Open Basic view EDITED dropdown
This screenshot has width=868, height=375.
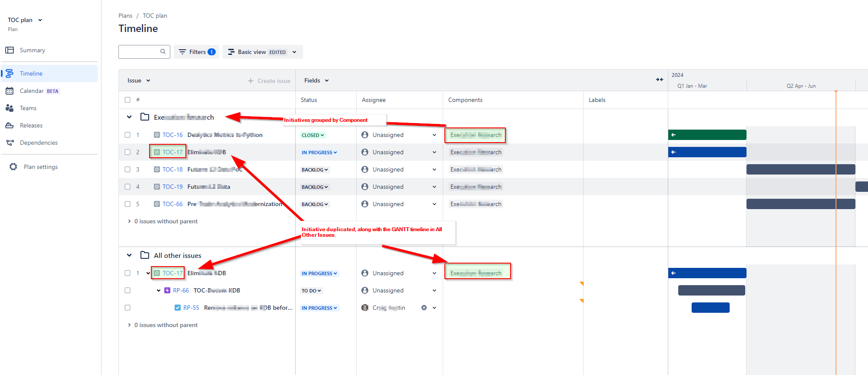click(262, 52)
